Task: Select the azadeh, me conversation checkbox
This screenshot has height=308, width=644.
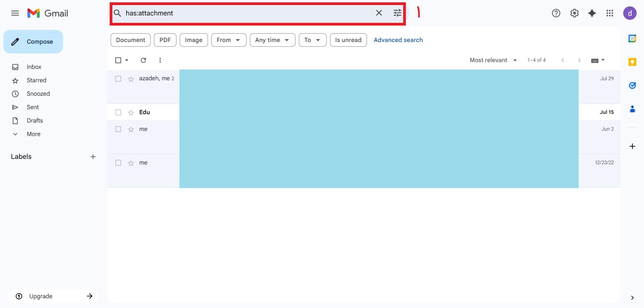Action: point(118,79)
